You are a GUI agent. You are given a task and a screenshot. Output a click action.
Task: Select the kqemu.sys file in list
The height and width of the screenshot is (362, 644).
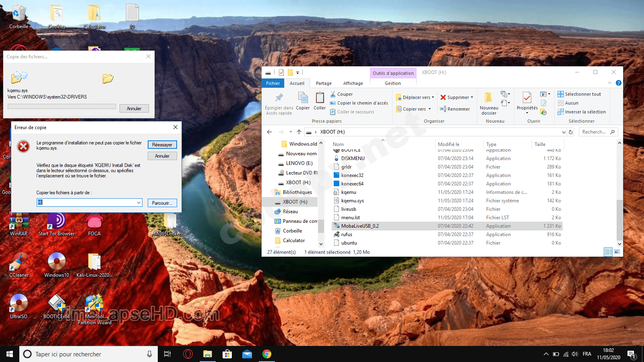[352, 201]
